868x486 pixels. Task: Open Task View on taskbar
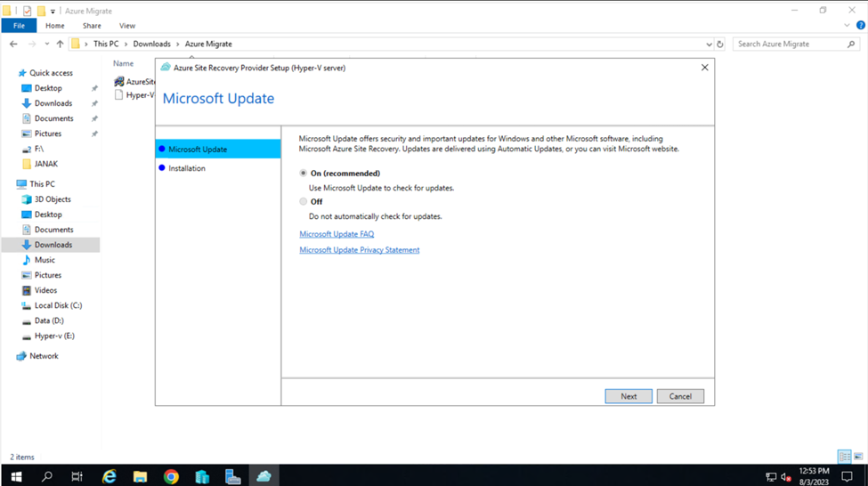[x=77, y=476]
